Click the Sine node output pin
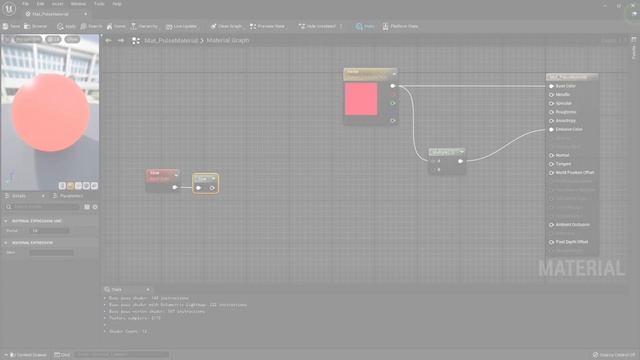The height and width of the screenshot is (360, 640). (212, 188)
